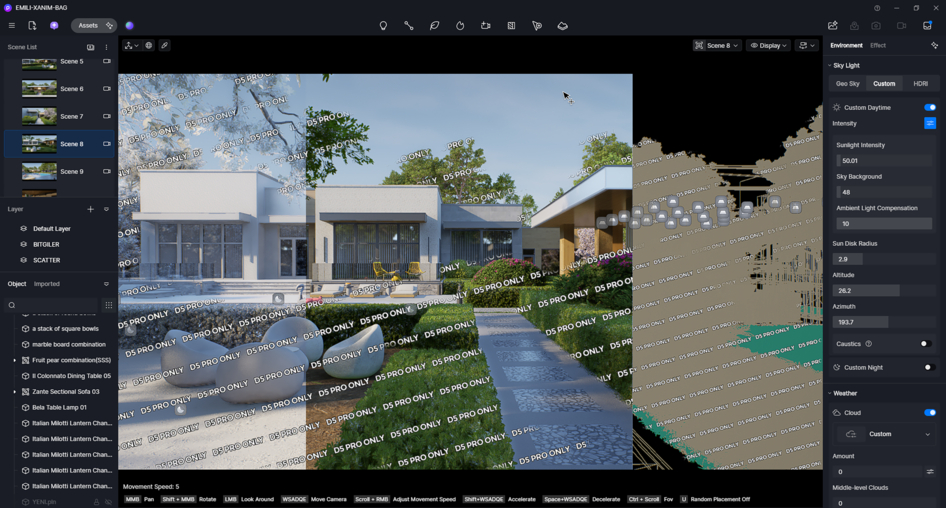Click camera icon beside Scene 8

[x=107, y=144]
